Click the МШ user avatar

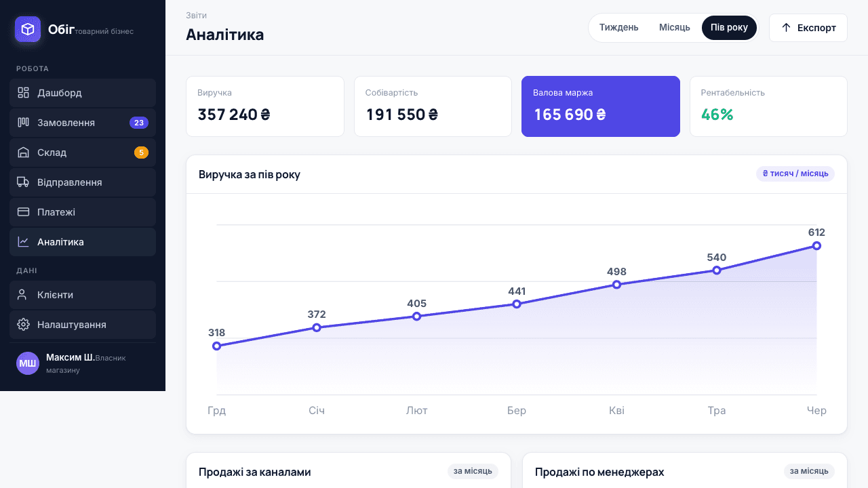point(28,363)
